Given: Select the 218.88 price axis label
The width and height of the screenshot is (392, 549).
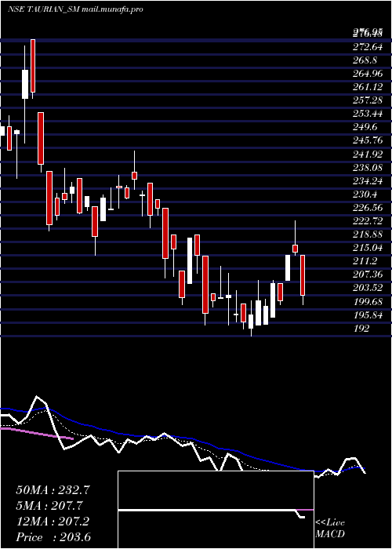Looking at the screenshot, I should [x=368, y=235].
